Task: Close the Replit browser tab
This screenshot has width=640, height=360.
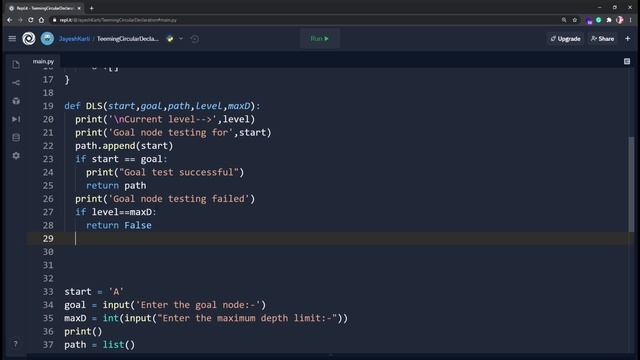Action: click(x=79, y=8)
